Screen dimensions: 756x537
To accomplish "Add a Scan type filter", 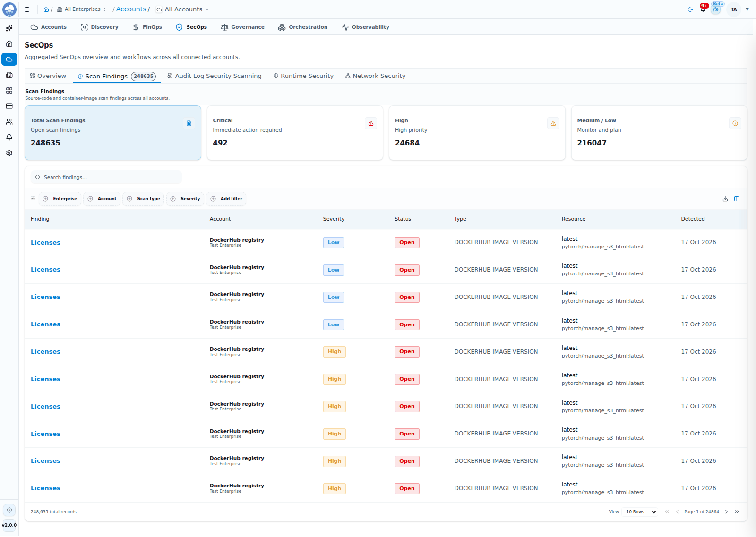I will point(144,199).
